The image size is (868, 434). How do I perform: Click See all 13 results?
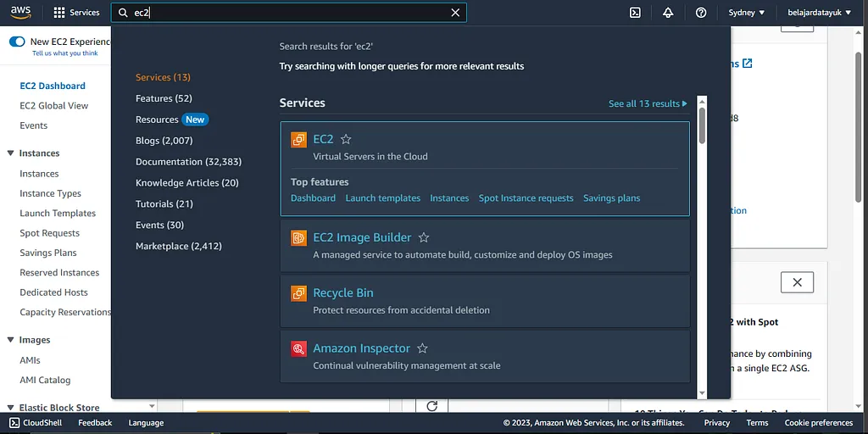648,103
